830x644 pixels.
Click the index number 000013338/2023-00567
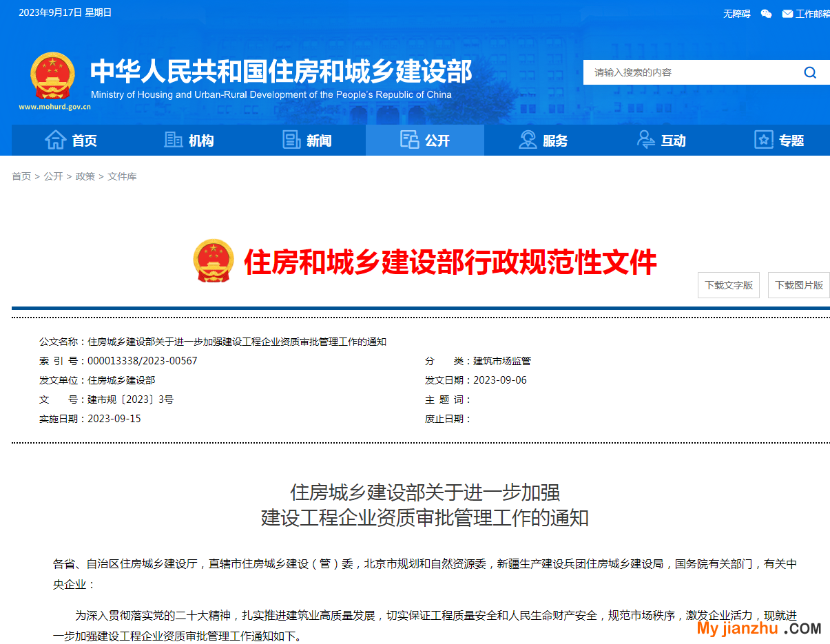pos(143,361)
